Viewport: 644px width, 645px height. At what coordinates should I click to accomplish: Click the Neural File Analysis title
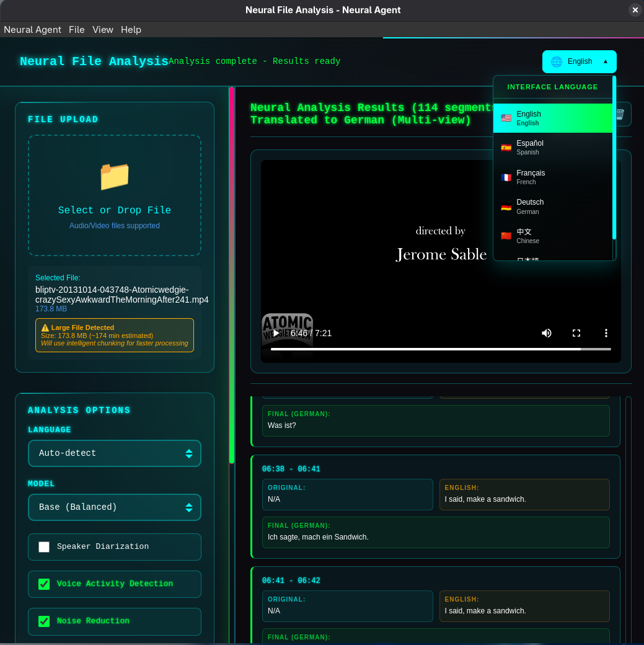[94, 61]
